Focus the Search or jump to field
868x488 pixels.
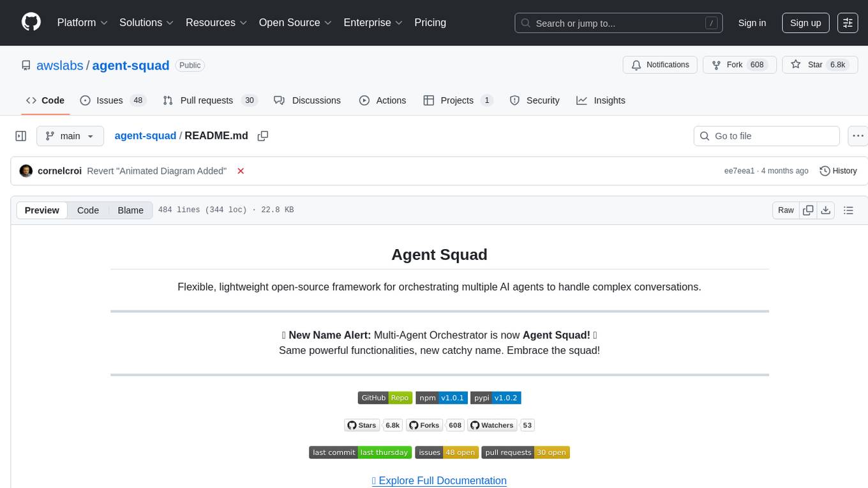tap(618, 23)
